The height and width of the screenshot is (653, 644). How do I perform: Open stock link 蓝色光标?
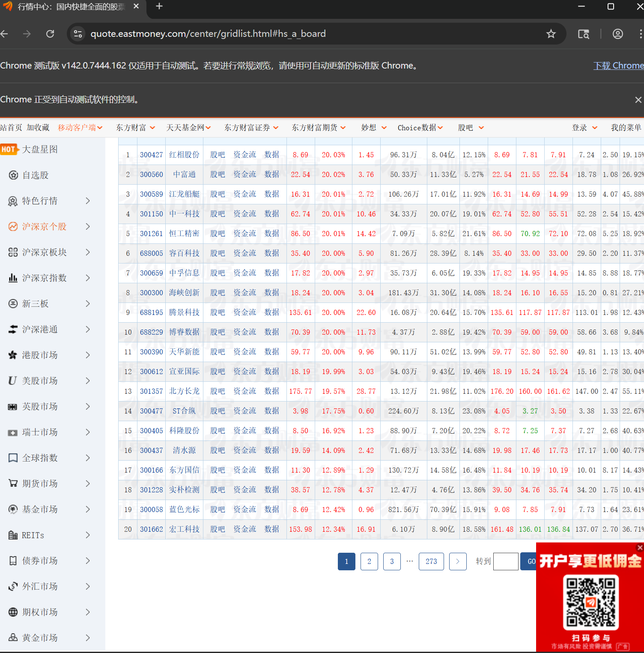[x=184, y=509]
